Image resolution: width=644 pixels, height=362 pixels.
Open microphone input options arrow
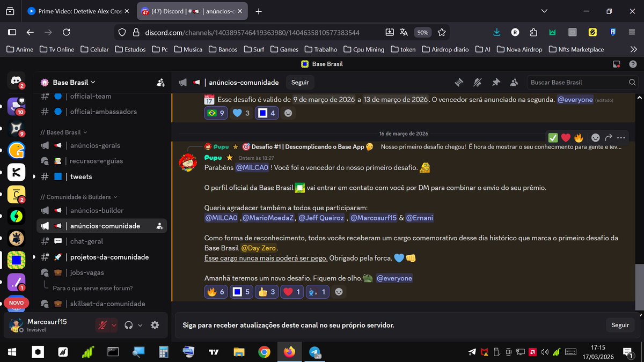click(x=114, y=325)
